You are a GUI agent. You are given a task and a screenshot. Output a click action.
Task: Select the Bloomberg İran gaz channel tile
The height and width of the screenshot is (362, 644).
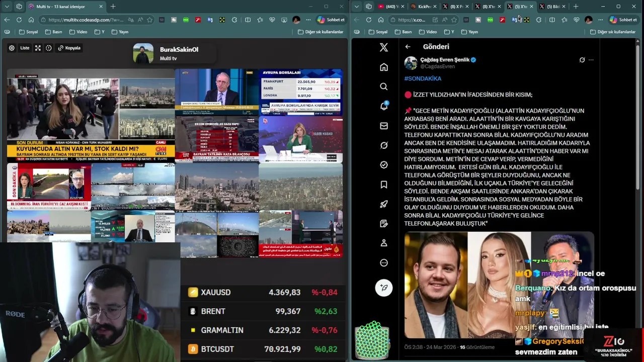tap(49, 186)
